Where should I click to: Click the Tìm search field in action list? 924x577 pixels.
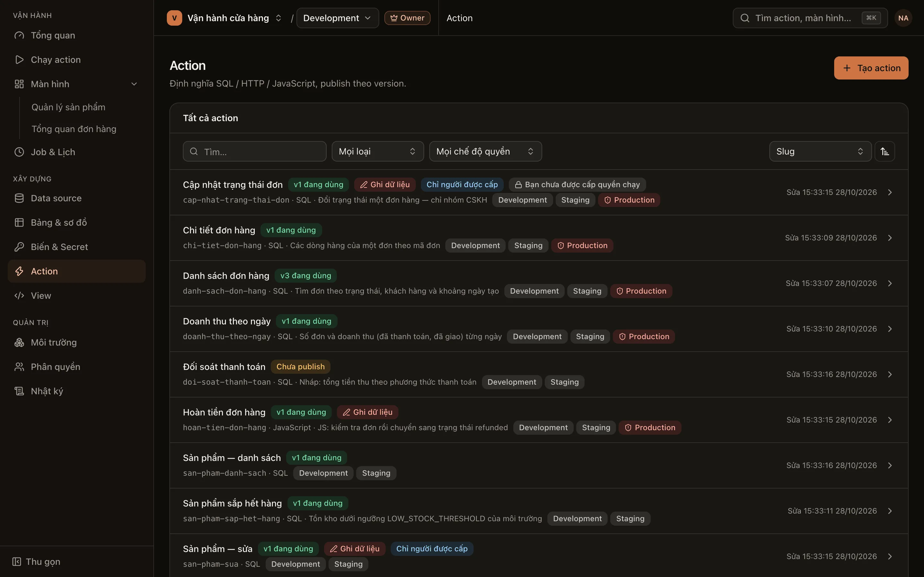tap(255, 152)
